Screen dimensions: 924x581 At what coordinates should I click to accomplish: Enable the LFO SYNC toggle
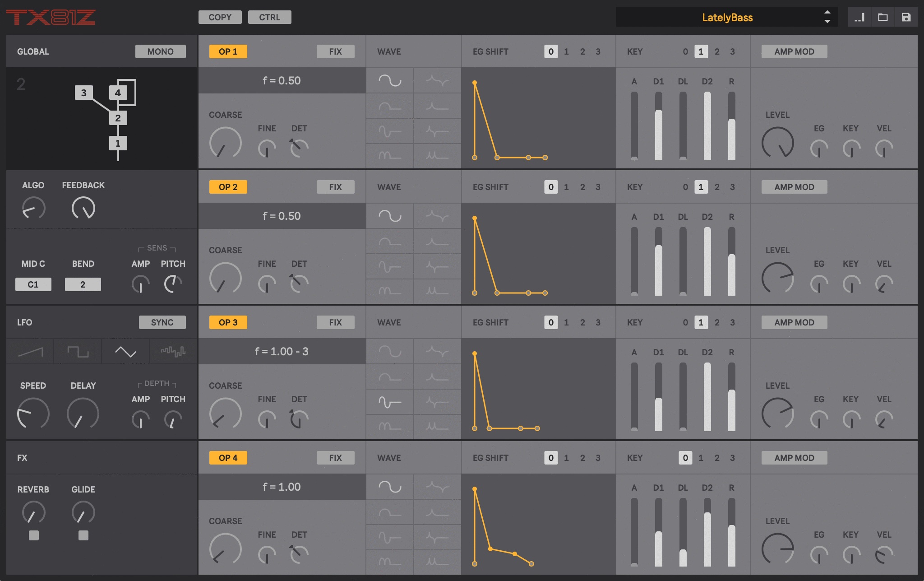pos(162,322)
